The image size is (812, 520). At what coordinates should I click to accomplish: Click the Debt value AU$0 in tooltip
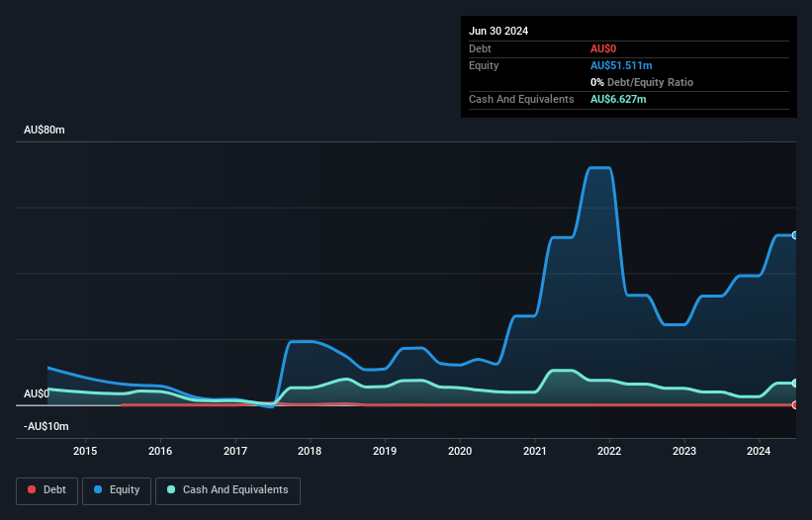coord(603,48)
